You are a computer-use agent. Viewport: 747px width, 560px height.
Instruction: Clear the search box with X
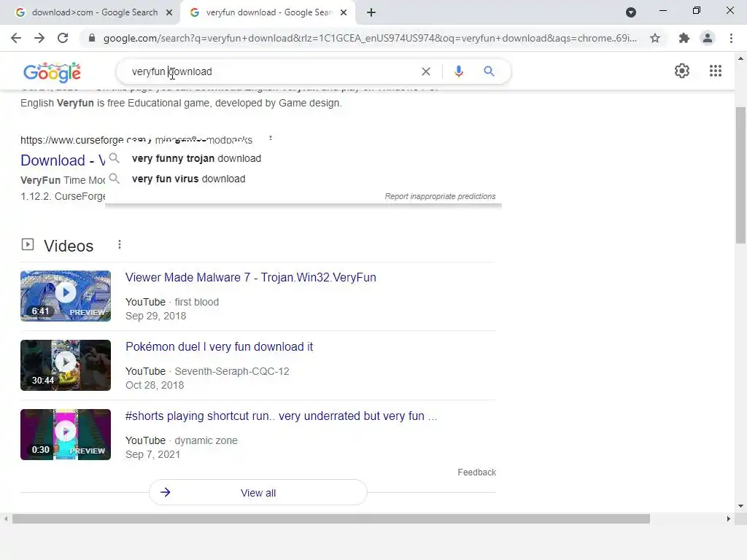point(426,71)
